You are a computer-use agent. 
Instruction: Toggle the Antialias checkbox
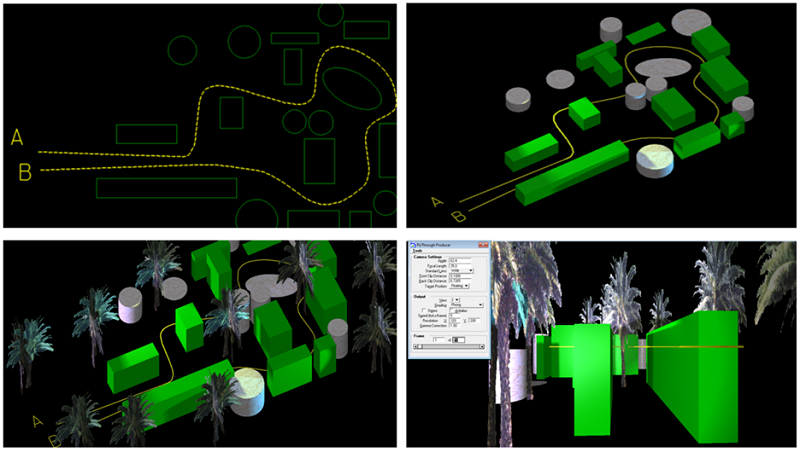pos(451,311)
